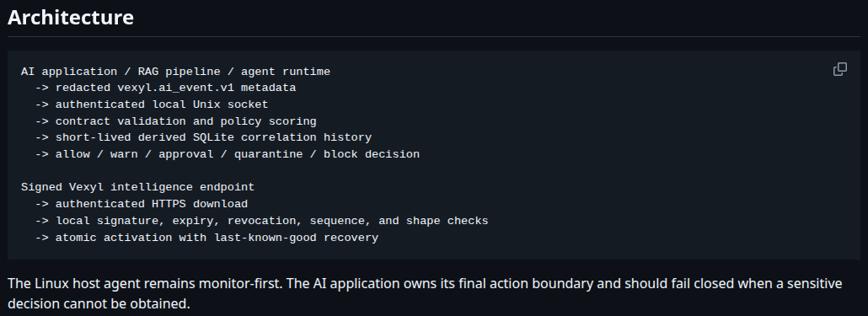Click the 'Signed Vexyl intelligence endpoint' line
The image size is (868, 316).
(x=138, y=187)
